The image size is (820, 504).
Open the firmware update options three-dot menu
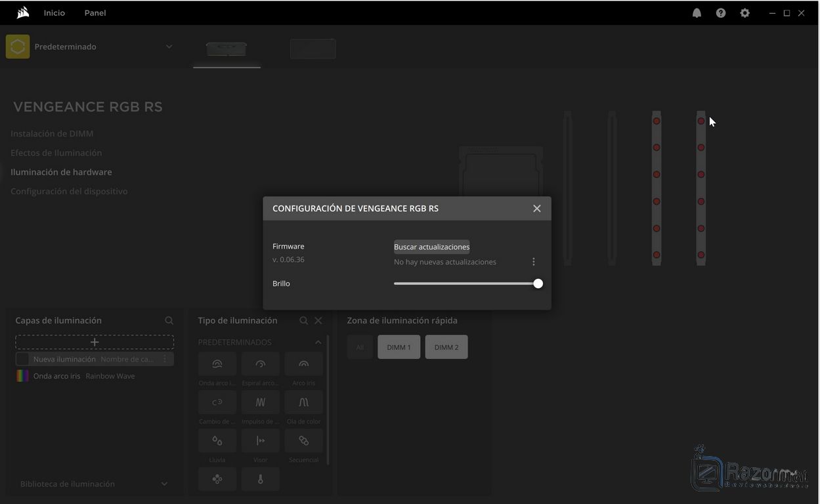click(x=533, y=262)
